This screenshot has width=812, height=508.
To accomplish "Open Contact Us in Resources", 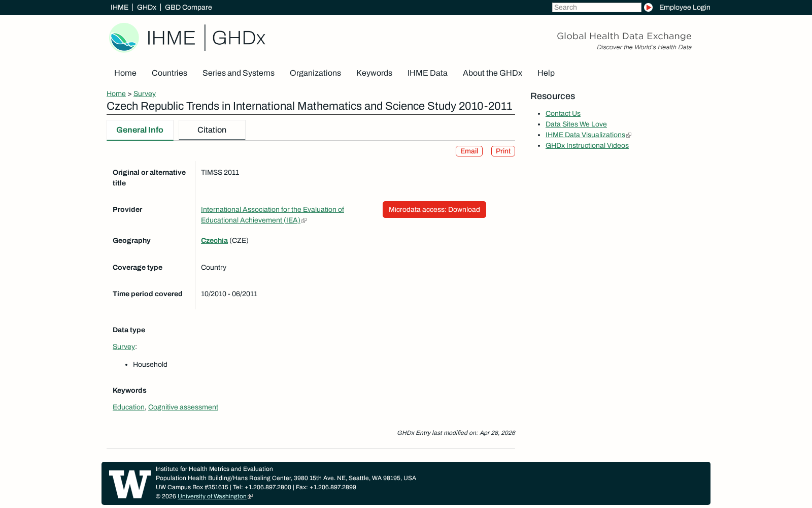I will 563,113.
